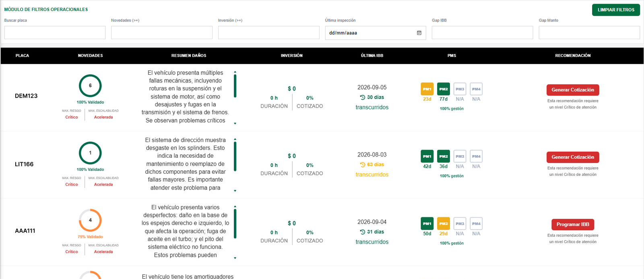Click the PM2 badge in LIT166 row
The image size is (644, 279).
[x=444, y=156]
